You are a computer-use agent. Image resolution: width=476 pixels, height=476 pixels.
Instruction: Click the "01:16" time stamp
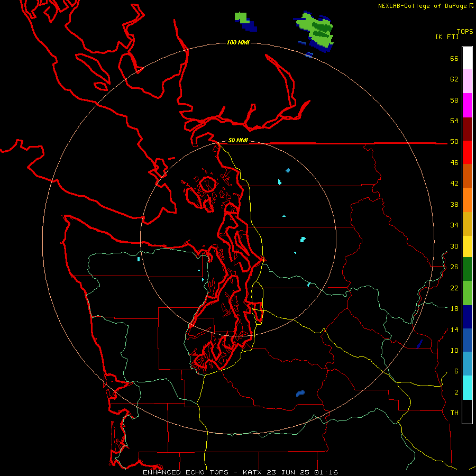[326, 472]
